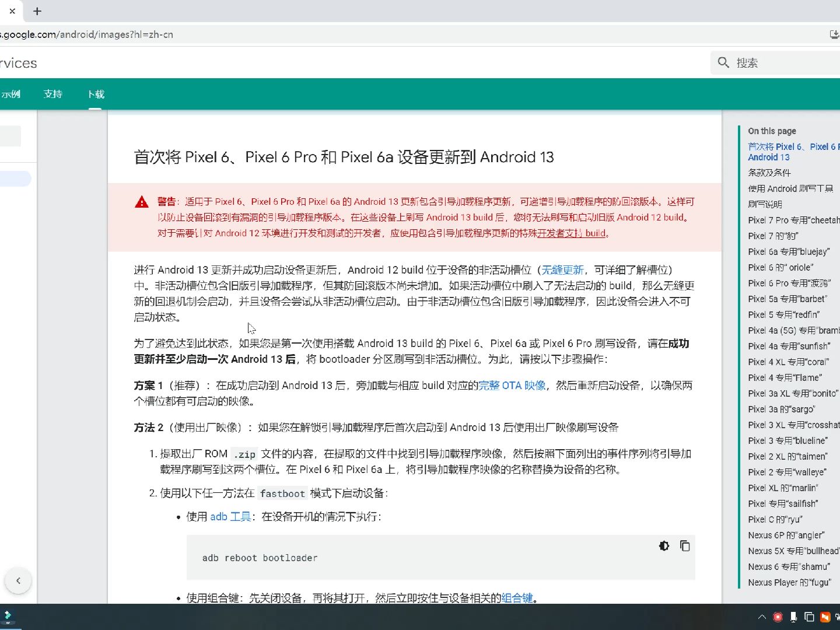Jump to Pixel 2 XL taimen section
This screenshot has width=840, height=630.
[787, 456]
